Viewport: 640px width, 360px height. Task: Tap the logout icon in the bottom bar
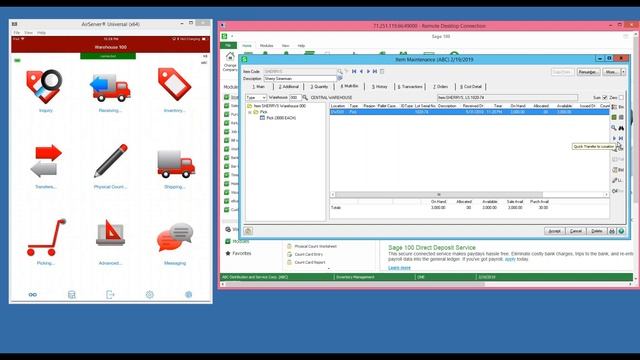pyautogui.click(x=110, y=294)
